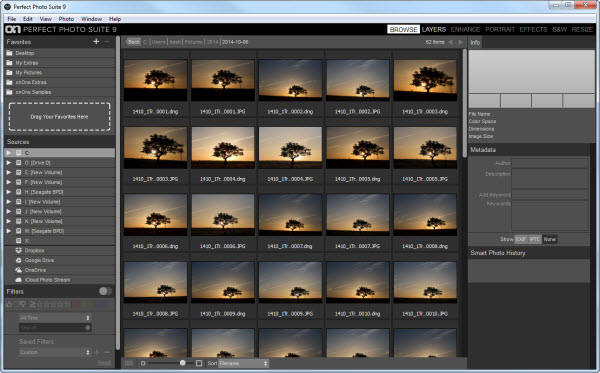600x373 pixels.
Task: Click the filter search text box
Action: 55,328
